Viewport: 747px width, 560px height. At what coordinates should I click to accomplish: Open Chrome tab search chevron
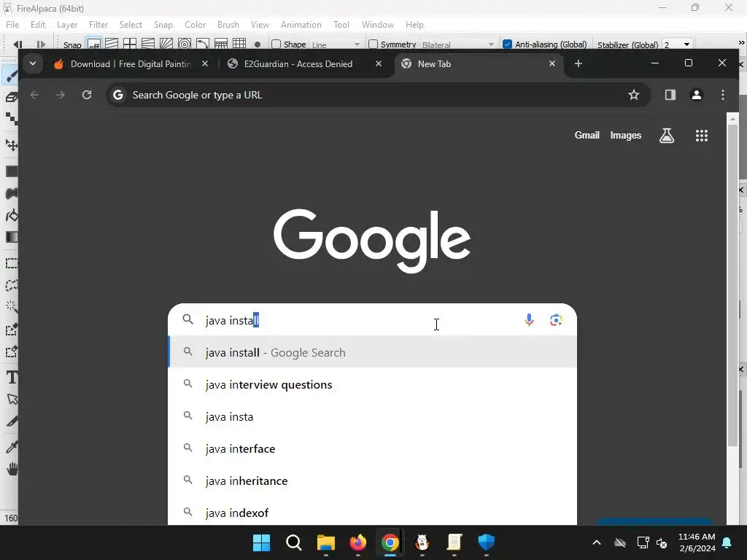(32, 63)
